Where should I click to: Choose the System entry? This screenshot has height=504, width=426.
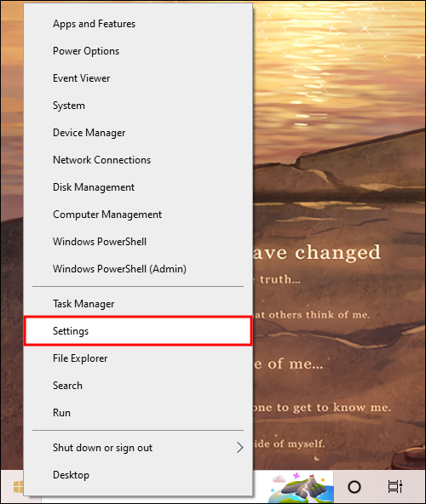tap(138, 106)
